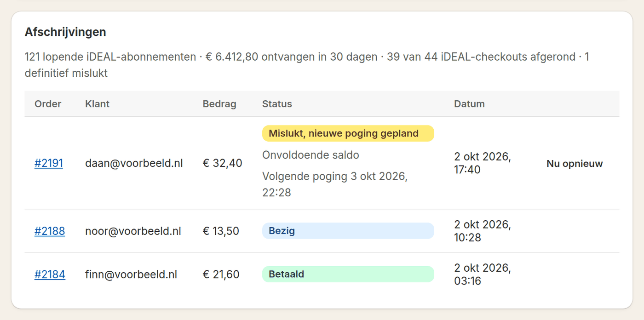644x320 pixels.
Task: Click the Klant column header
Action: (x=97, y=104)
